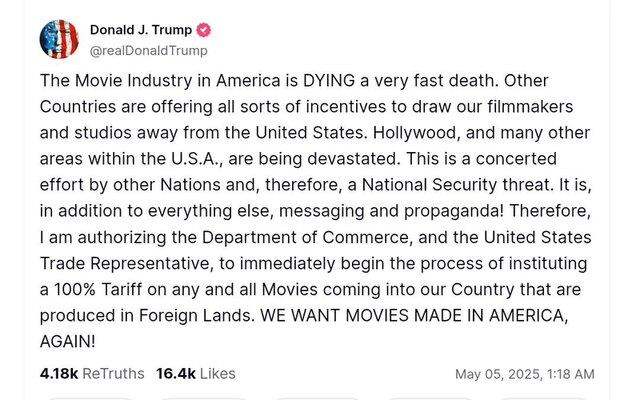Viewport: 640px width, 400px height.
Task: Click the May 05, 2025 timestamp
Action: [524, 374]
